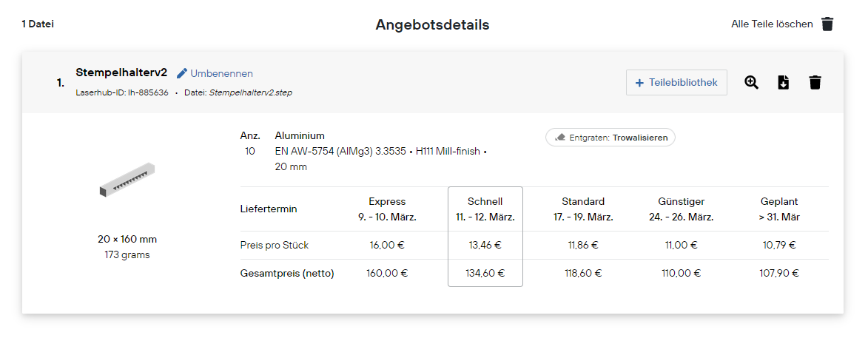Click the magnifier zoom icon for Stempelhalterv2

[750, 83]
